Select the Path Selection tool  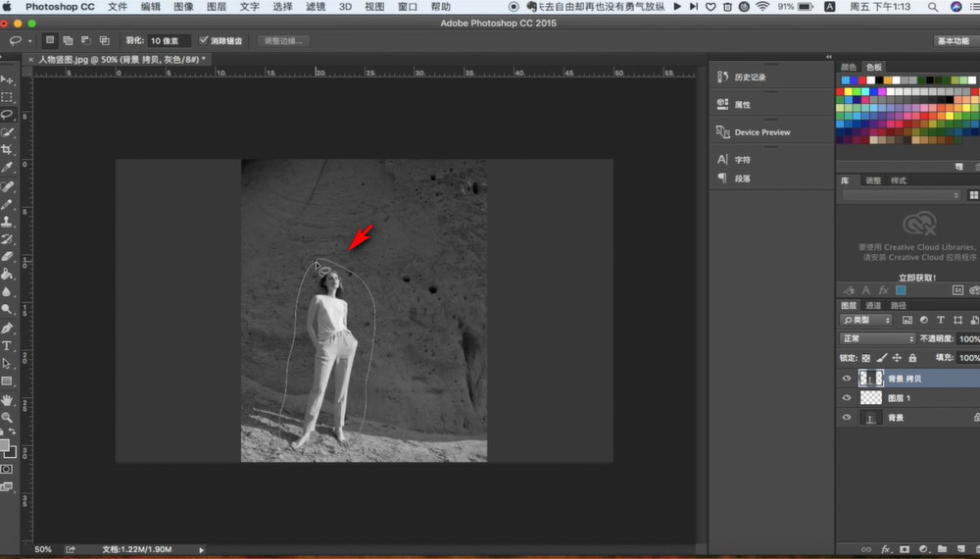point(7,363)
